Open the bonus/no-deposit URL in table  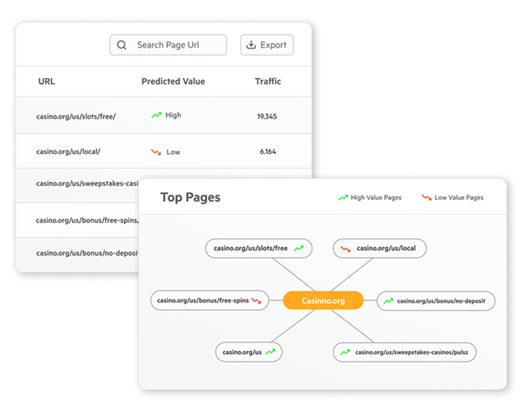point(87,253)
